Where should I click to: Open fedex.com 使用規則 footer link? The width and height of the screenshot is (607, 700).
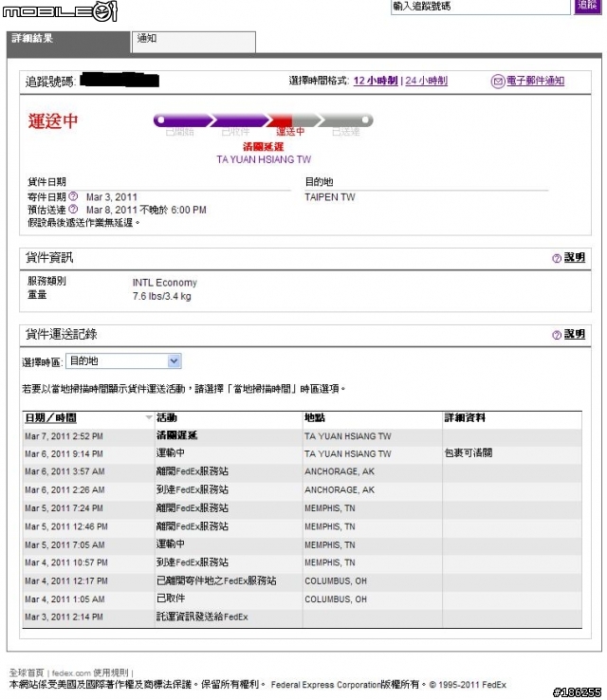[x=91, y=672]
